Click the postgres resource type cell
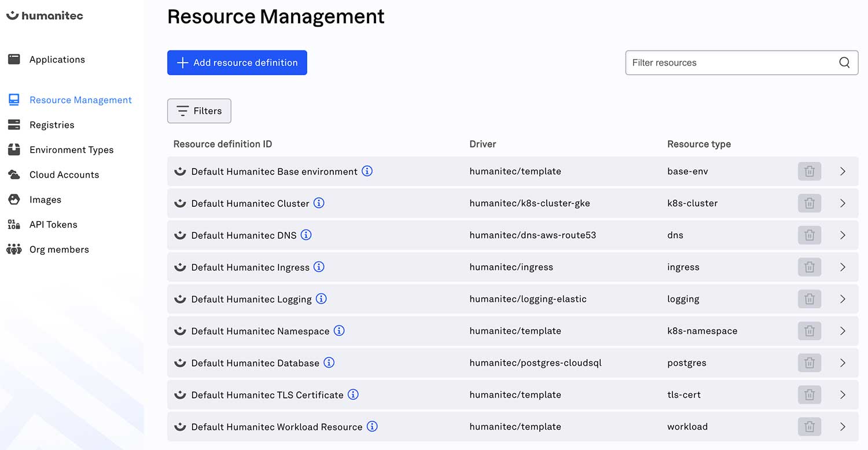The height and width of the screenshot is (450, 868). (687, 363)
